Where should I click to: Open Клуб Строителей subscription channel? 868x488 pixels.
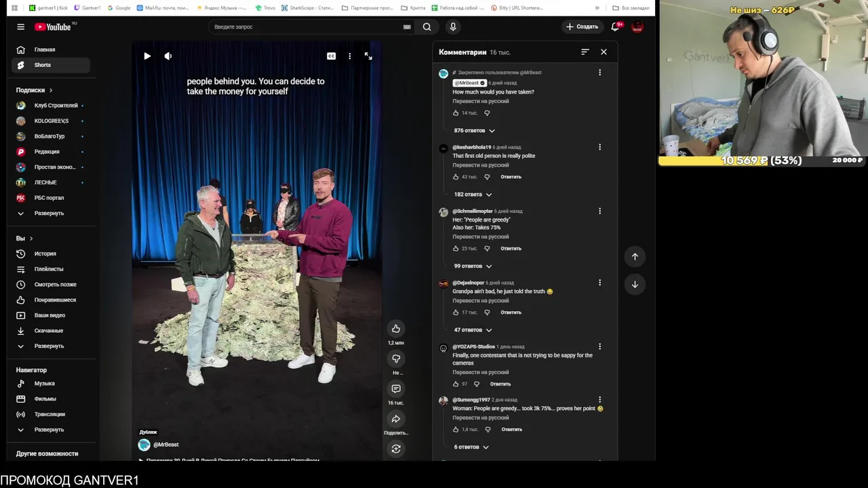[x=52, y=106]
